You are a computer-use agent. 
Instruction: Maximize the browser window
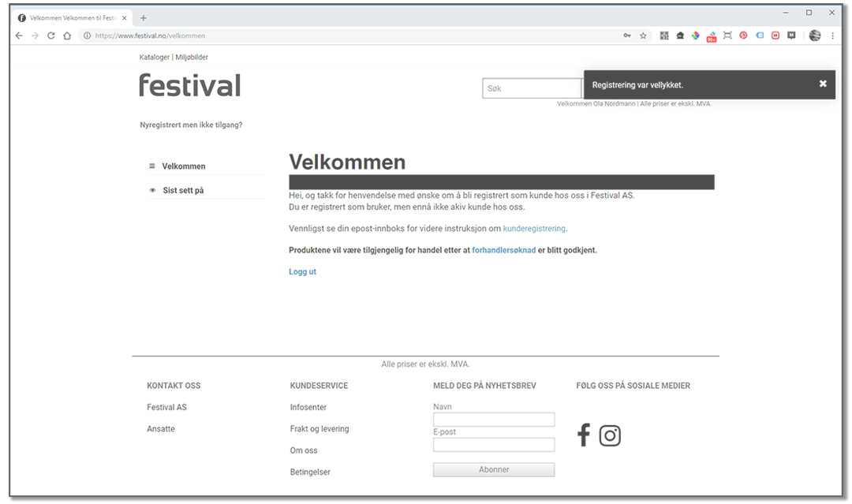tap(809, 13)
